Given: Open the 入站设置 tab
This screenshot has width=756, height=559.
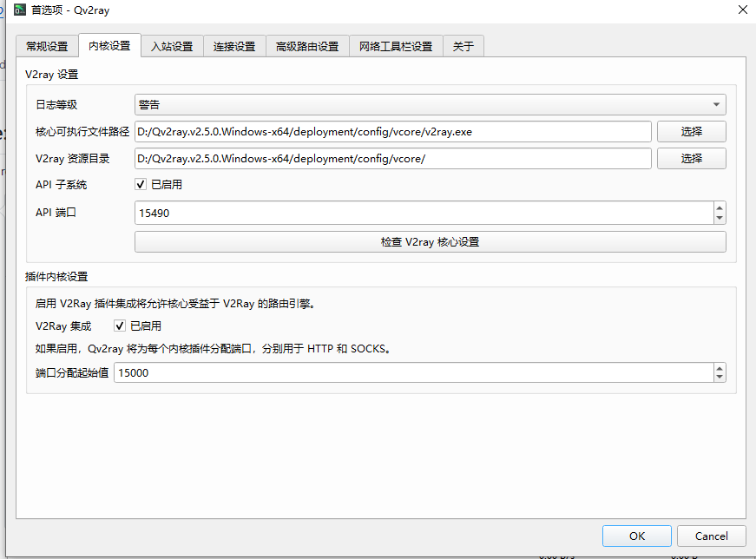Looking at the screenshot, I should pyautogui.click(x=172, y=46).
